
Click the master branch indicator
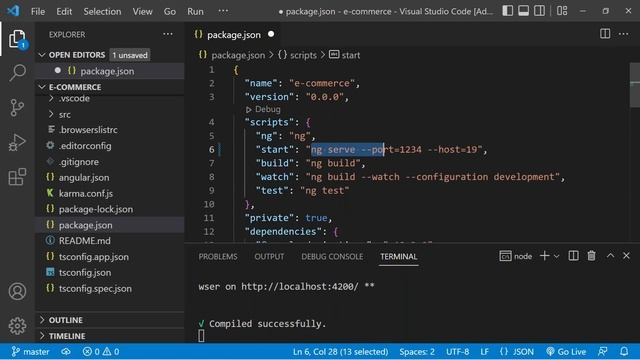[x=31, y=351]
